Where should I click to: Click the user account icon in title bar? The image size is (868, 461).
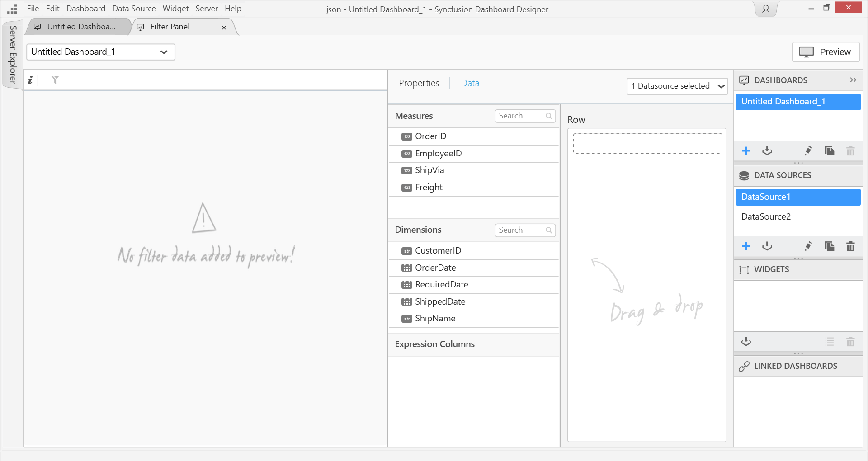point(766,9)
